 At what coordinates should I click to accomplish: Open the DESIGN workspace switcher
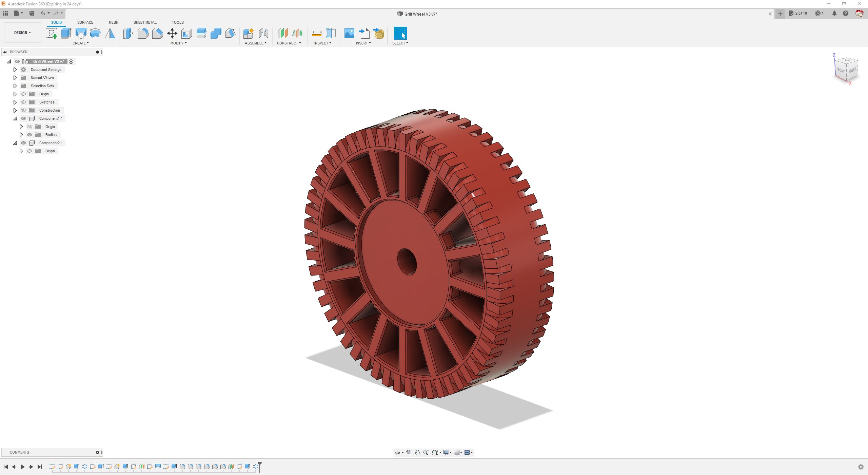click(x=22, y=32)
